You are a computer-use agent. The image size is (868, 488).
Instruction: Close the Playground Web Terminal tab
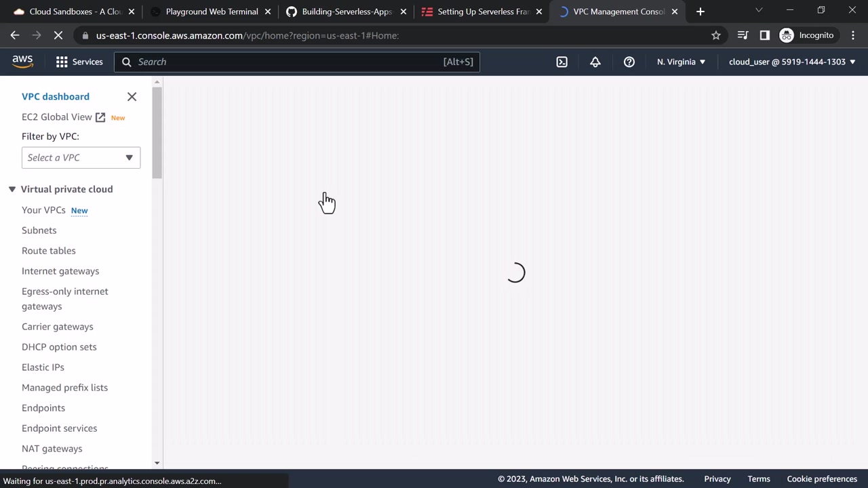click(x=267, y=12)
